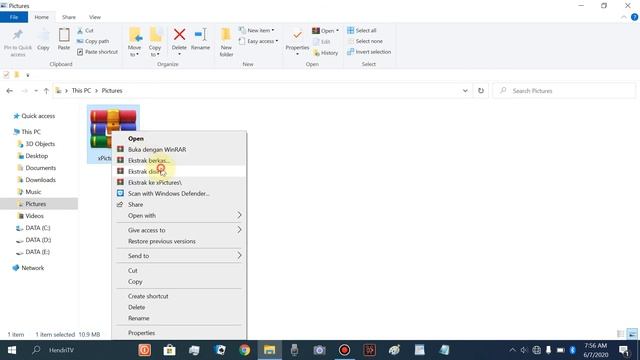Choose Create shortcut in context menu
The width and height of the screenshot is (640, 360).
(x=179, y=296)
